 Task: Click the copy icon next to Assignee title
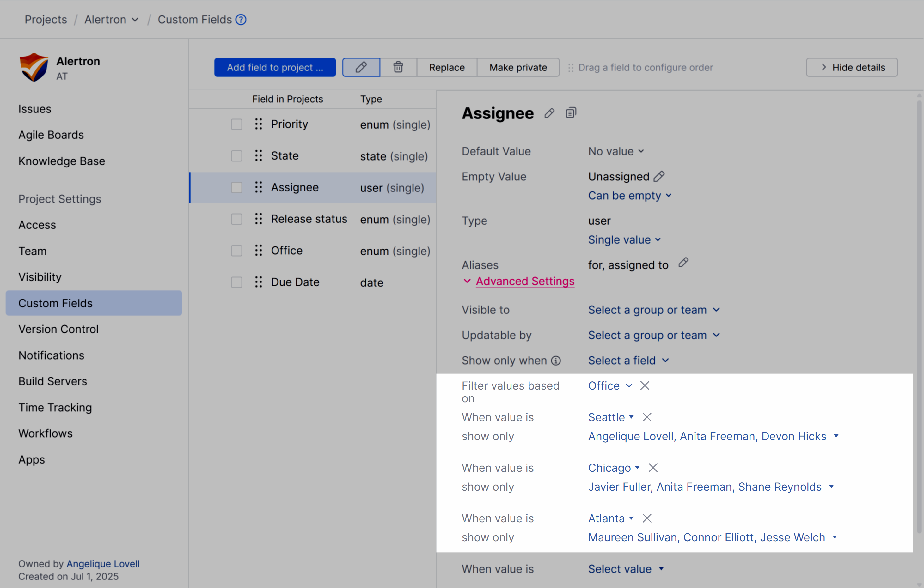[571, 113]
